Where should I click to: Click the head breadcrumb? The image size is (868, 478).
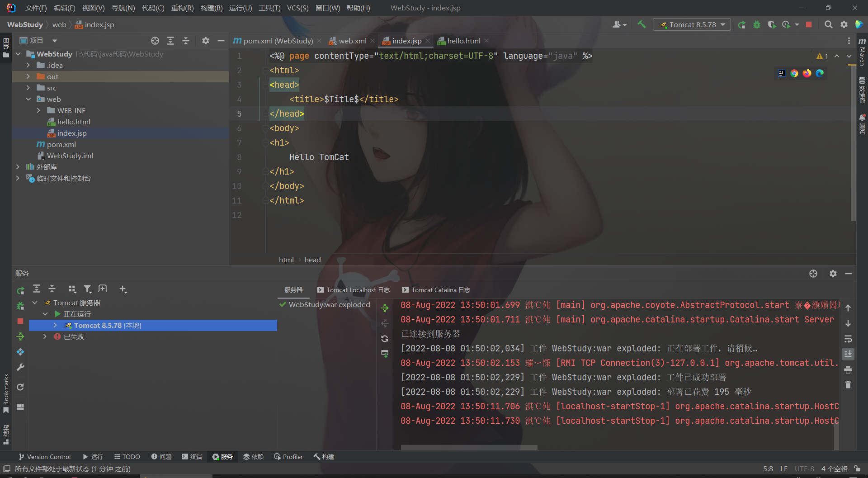click(x=312, y=260)
